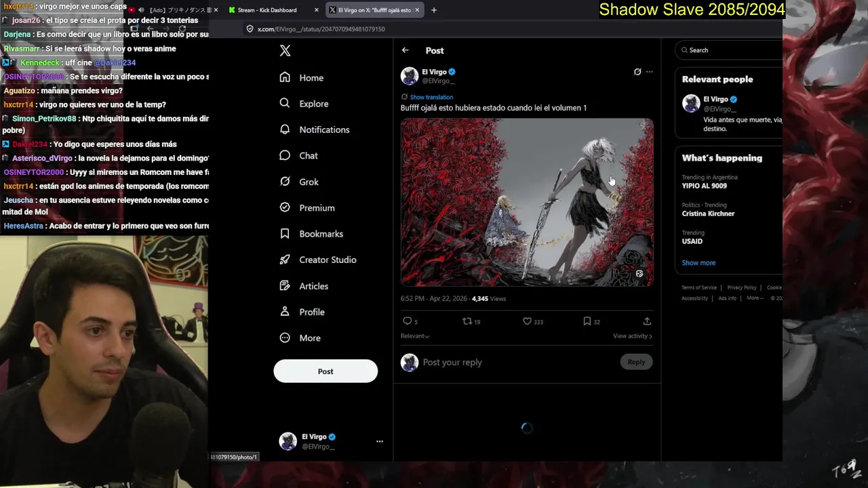The image size is (868, 488).
Task: Close the El Virgo on X tab
Action: coord(417,10)
